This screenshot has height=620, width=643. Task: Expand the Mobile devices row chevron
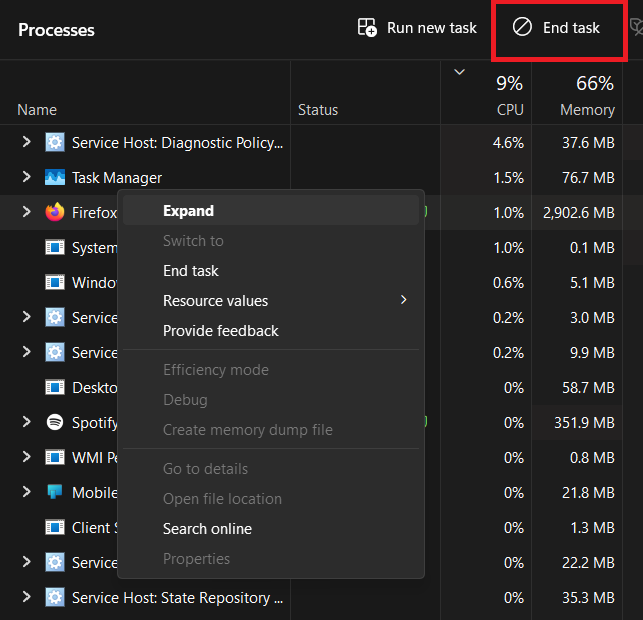coord(27,492)
